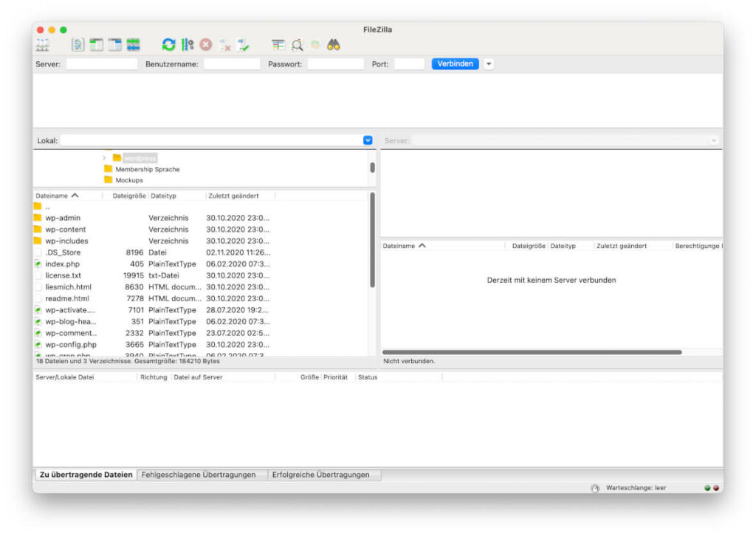Focus the Passwort input field

336,63
